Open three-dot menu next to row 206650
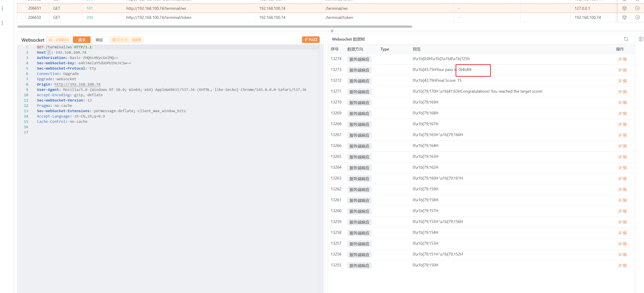644x293 pixels. tap(2, 23)
